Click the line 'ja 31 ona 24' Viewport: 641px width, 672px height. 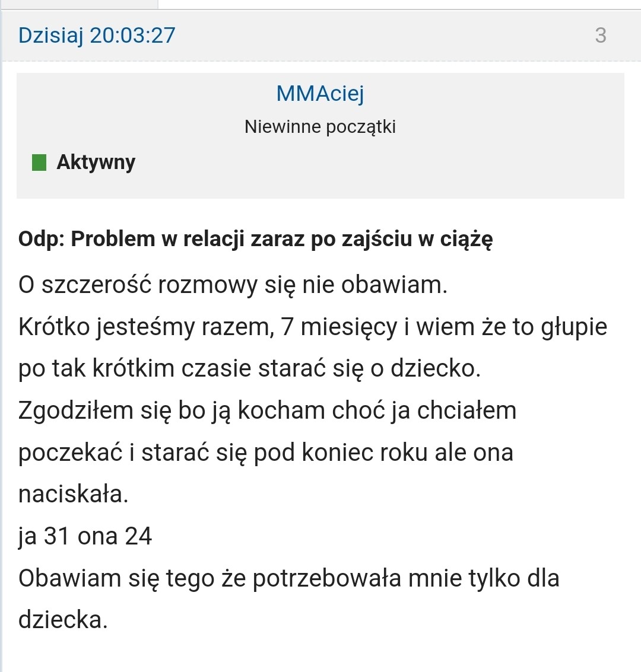(85, 536)
